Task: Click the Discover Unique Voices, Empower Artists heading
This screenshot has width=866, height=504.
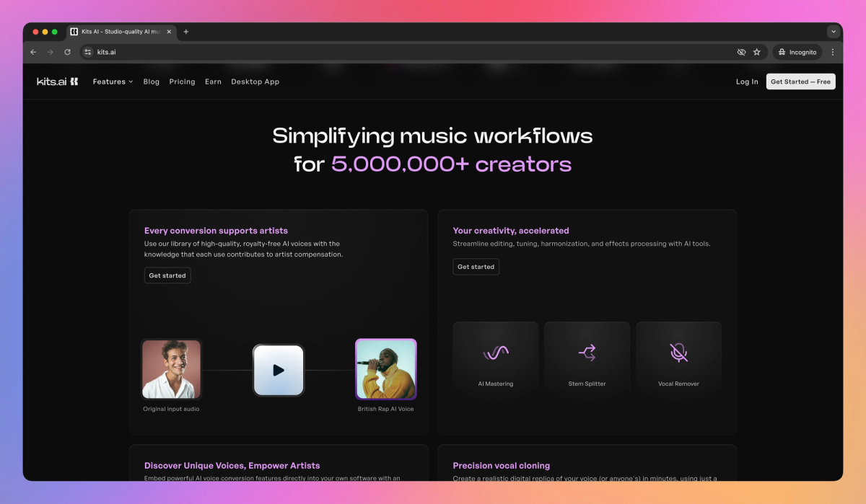Action: (x=232, y=466)
